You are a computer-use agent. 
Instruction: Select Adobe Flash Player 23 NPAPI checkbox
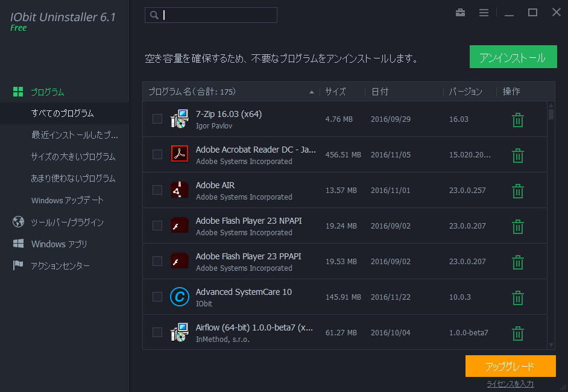157,226
